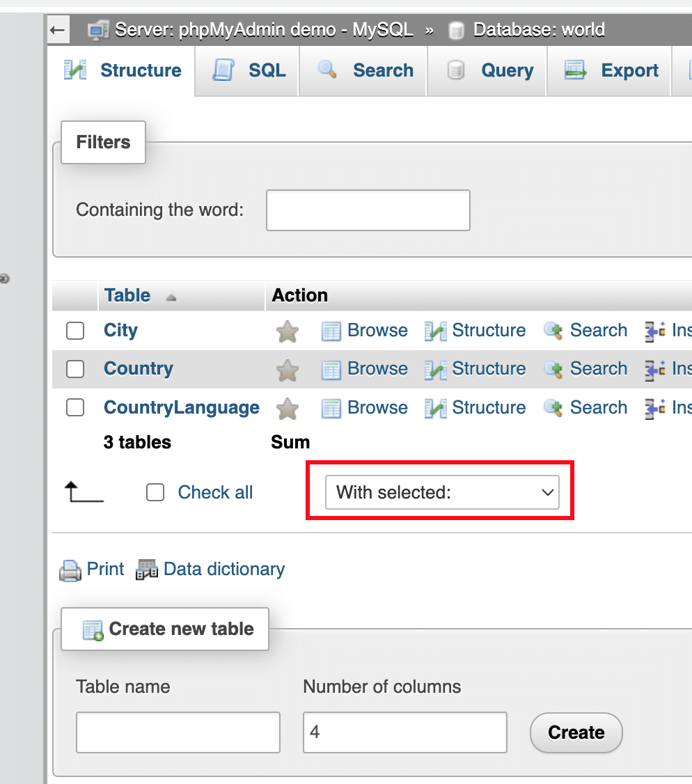Click the Structure icon in City row
The width and height of the screenshot is (692, 784).
click(x=435, y=331)
